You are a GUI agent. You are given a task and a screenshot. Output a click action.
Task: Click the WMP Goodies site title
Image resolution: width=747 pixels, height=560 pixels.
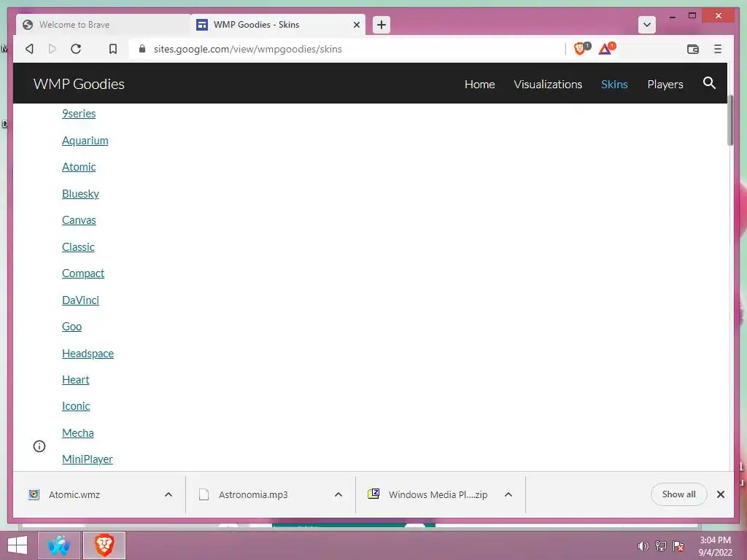pos(79,84)
